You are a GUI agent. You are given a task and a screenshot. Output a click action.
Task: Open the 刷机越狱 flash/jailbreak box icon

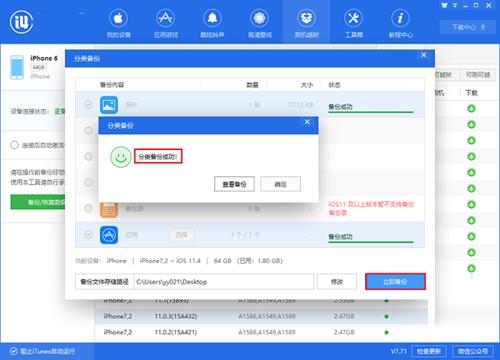click(x=306, y=18)
